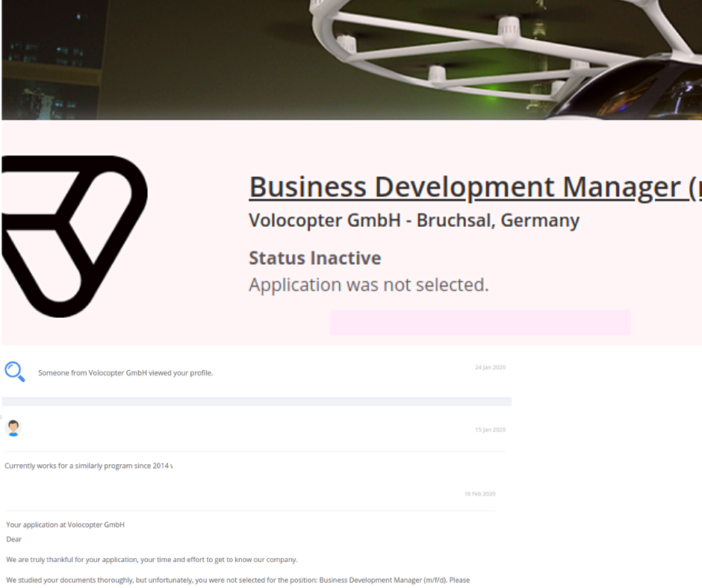Click 'Your application at Volocopter GmbH' heading
This screenshot has height=588, width=702.
coord(66,525)
